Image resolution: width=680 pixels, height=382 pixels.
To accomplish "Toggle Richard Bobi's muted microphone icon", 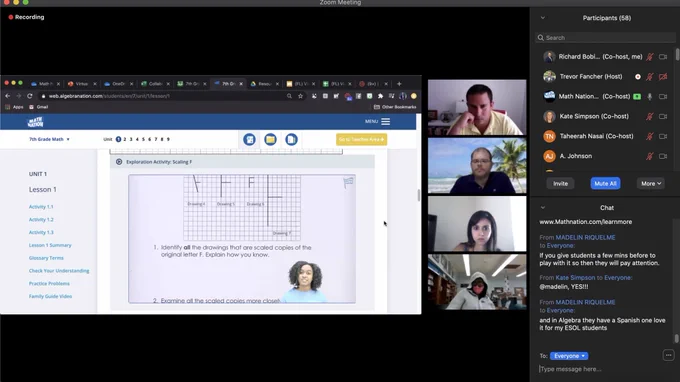I will (x=650, y=57).
